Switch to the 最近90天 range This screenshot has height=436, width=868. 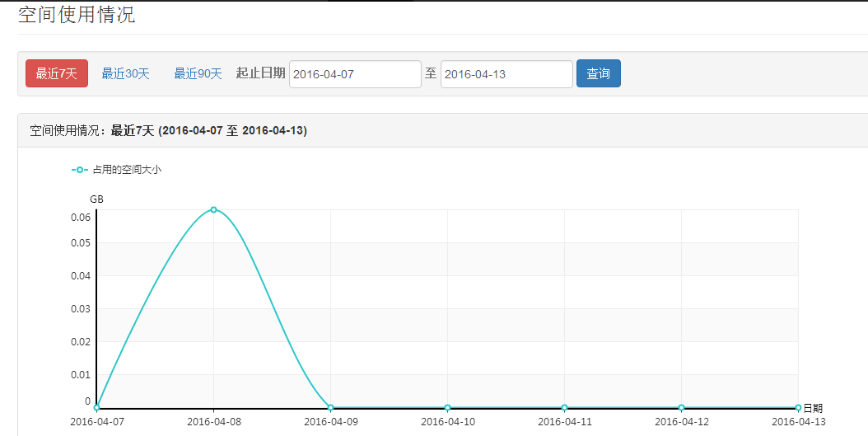point(198,73)
